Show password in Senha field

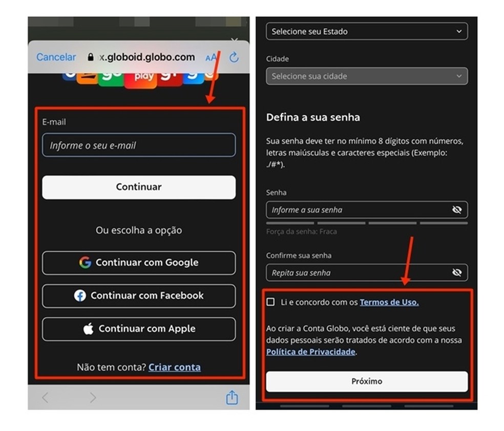pyautogui.click(x=457, y=210)
